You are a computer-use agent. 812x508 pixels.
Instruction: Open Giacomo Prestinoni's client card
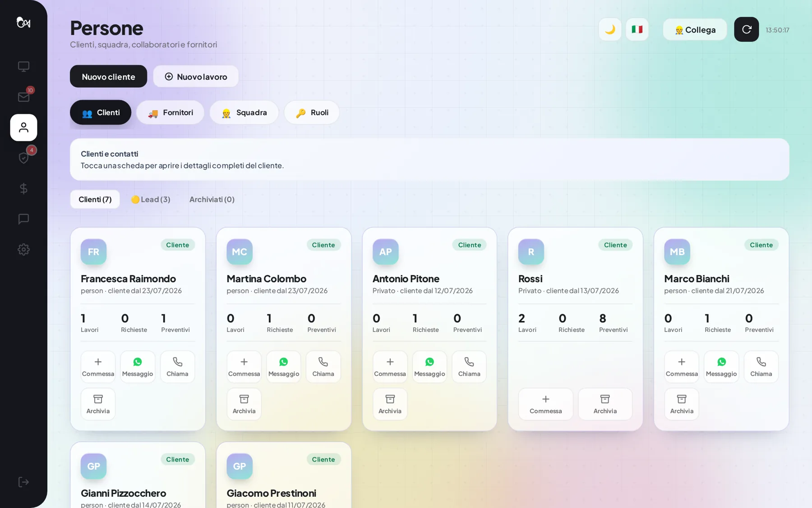click(284, 475)
